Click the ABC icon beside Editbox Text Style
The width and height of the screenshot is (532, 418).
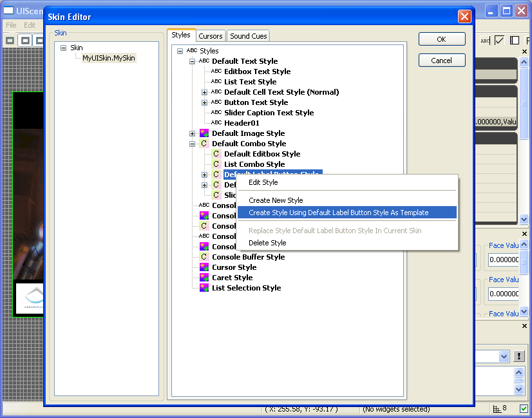click(x=216, y=71)
